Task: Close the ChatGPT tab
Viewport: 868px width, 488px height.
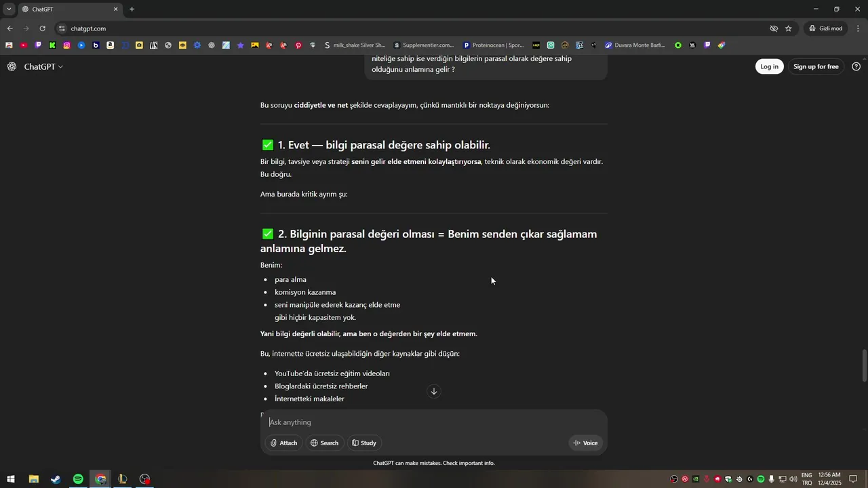Action: pos(115,9)
